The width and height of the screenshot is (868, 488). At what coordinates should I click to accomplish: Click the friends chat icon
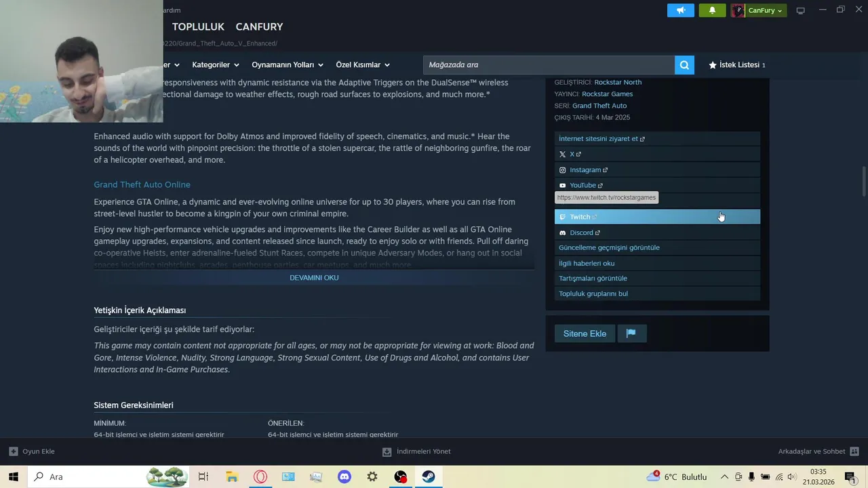pyautogui.click(x=854, y=451)
